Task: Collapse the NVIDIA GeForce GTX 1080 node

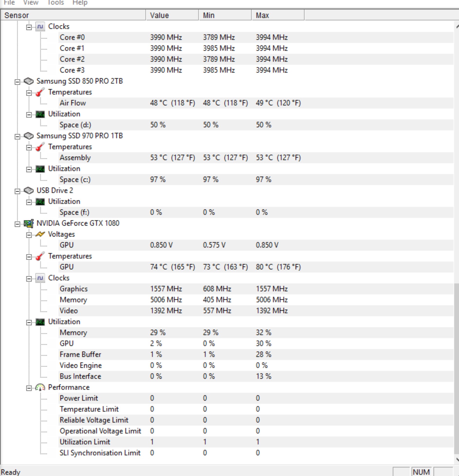Action: point(17,224)
